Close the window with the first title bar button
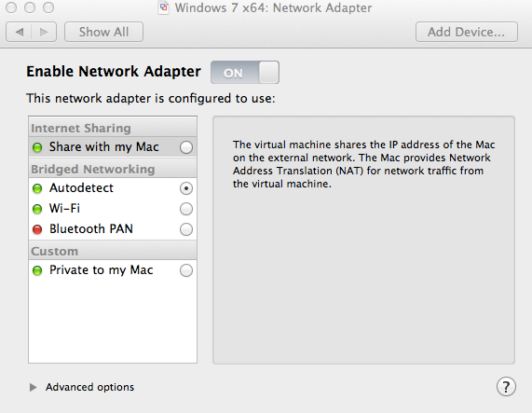 coord(11,7)
